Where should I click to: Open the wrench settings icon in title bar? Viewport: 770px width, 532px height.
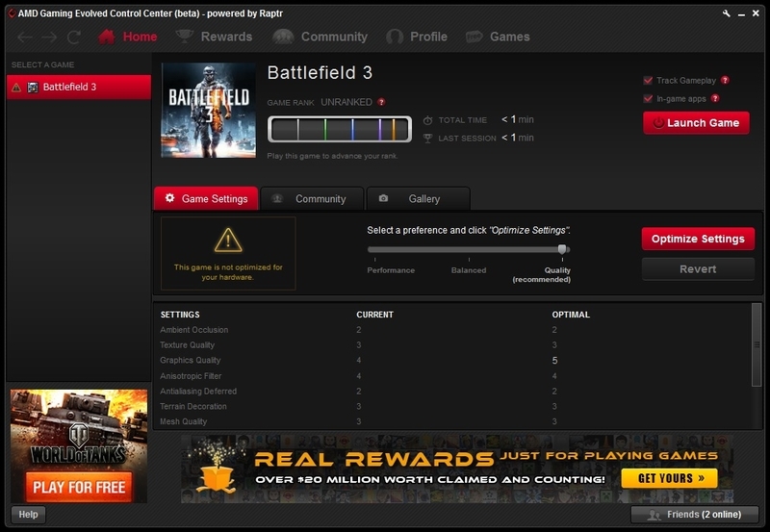click(727, 13)
